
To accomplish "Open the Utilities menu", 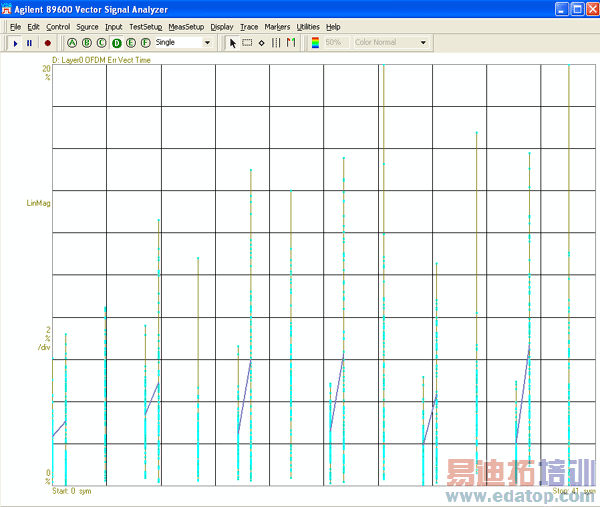I will pyautogui.click(x=308, y=27).
